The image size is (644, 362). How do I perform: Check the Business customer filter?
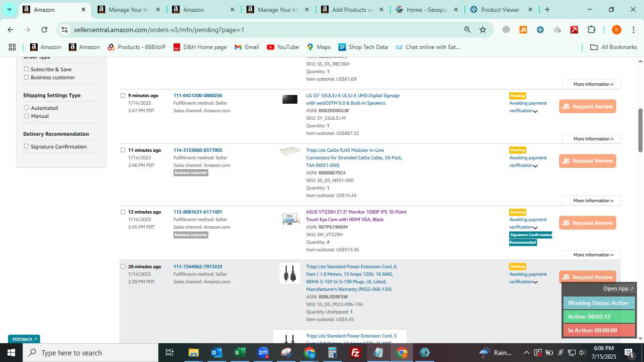point(26,77)
